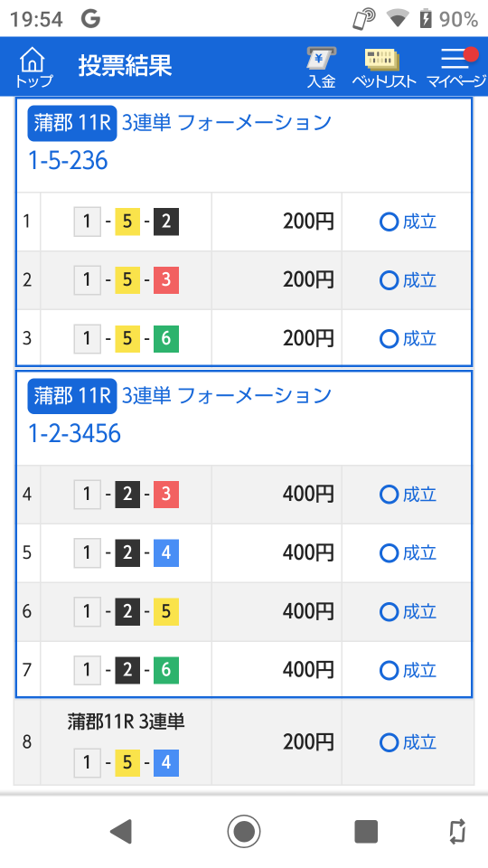Screen dimensions: 488x868
Task: Select the 成立 circle for bet 1-2-4
Action: (x=389, y=553)
